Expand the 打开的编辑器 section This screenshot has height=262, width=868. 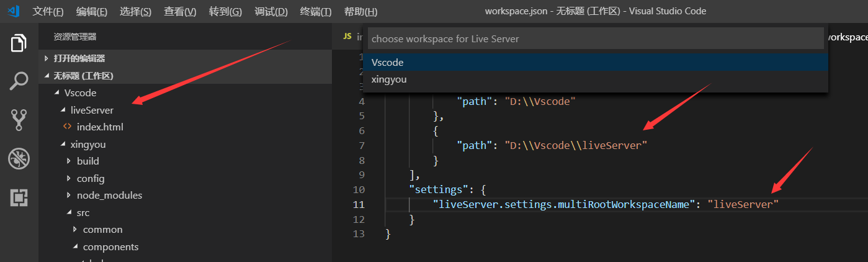(x=185, y=58)
